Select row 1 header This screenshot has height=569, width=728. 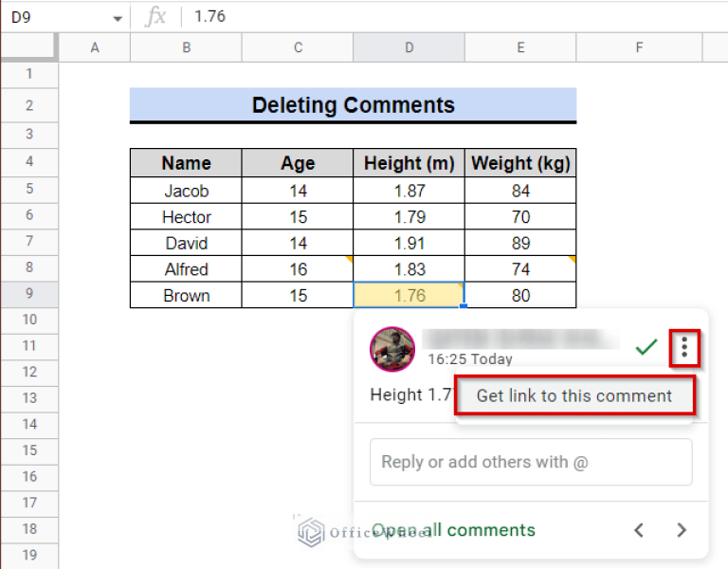click(29, 74)
